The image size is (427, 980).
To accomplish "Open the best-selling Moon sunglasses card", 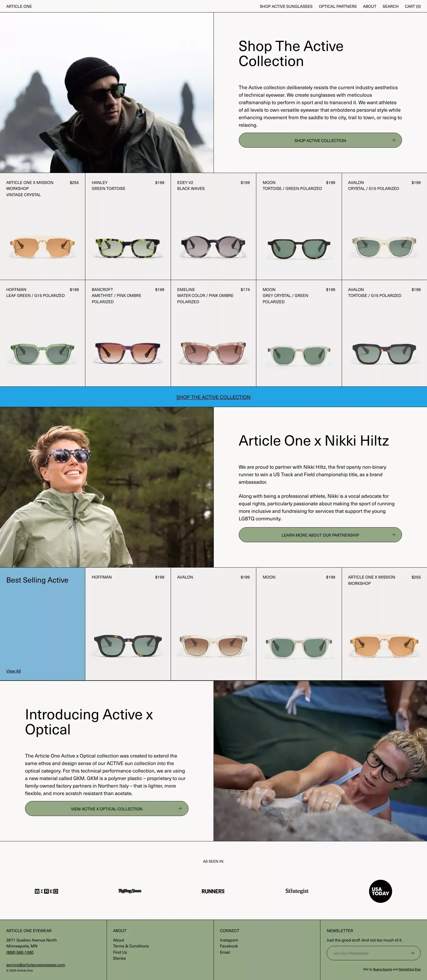I will click(x=299, y=624).
